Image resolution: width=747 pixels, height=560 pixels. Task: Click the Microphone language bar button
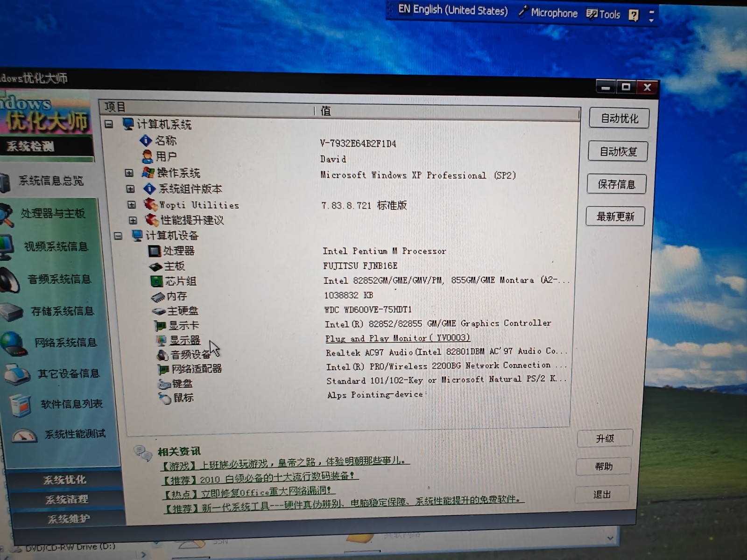[x=549, y=13]
